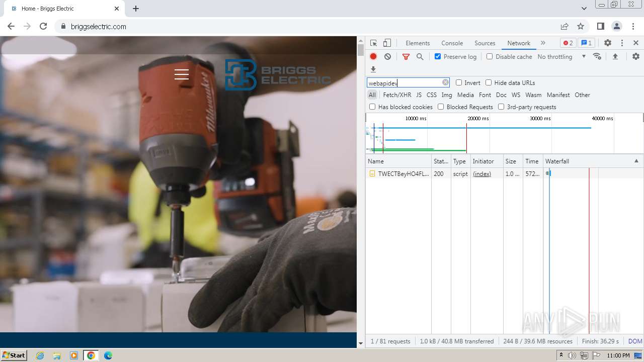Uncheck Preserve log
The image size is (644, 362).
pyautogui.click(x=438, y=57)
